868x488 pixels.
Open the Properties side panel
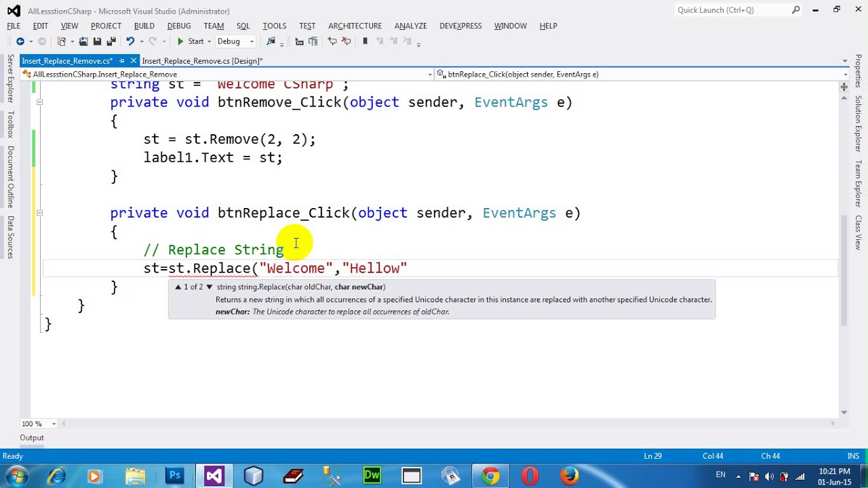[858, 71]
